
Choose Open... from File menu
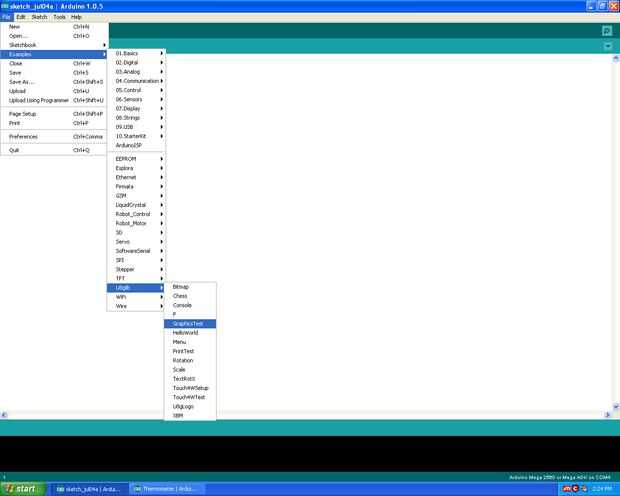pos(53,36)
